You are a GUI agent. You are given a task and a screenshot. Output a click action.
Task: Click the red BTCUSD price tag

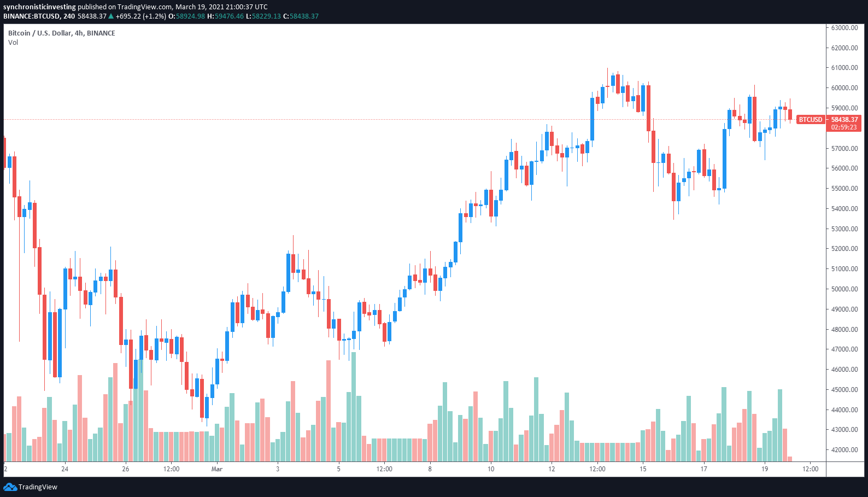coord(810,119)
